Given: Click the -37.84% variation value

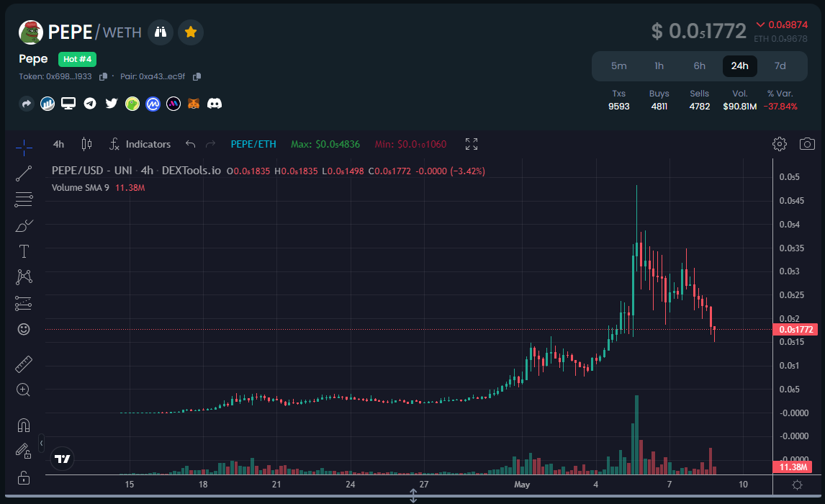Looking at the screenshot, I should tap(780, 107).
